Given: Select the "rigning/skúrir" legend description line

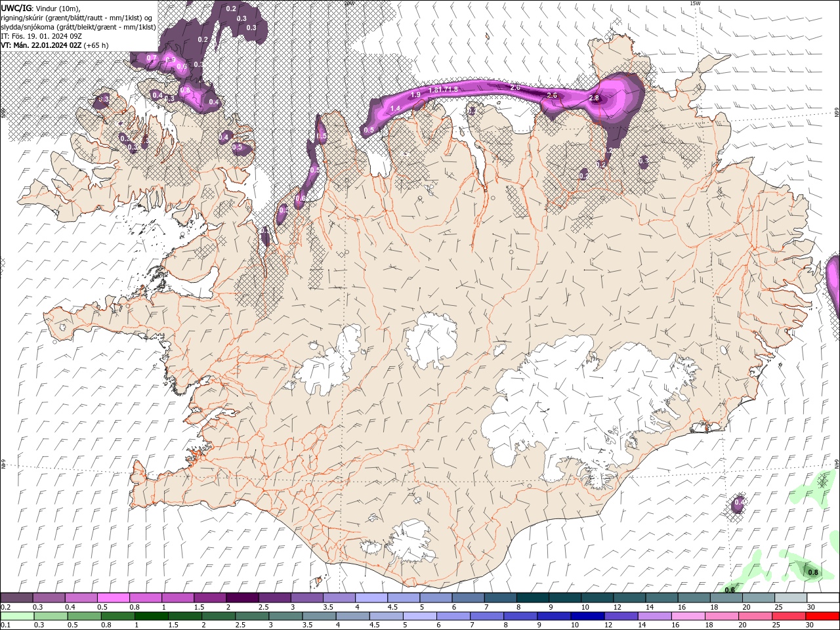Looking at the screenshot, I should pyautogui.click(x=77, y=18).
